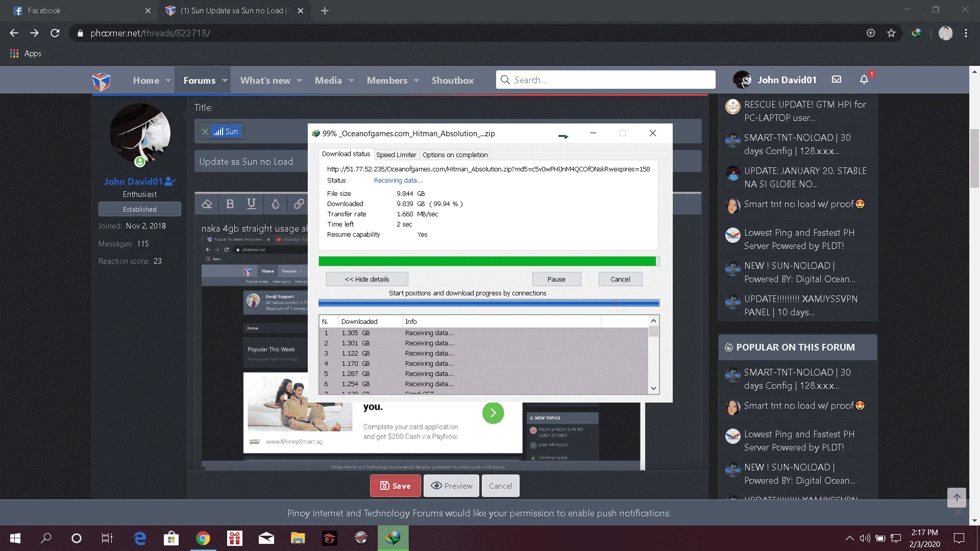Image resolution: width=980 pixels, height=551 pixels.
Task: Open Microsoft Store from the taskbar
Action: coord(171,538)
